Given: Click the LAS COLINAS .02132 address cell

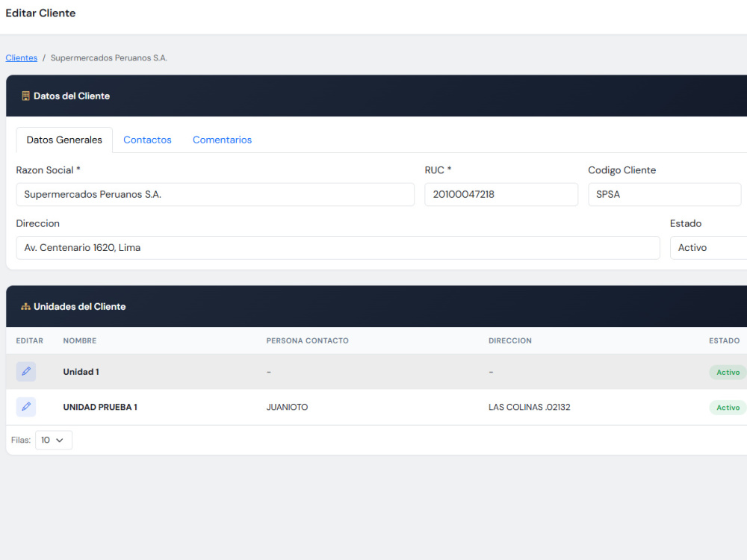Looking at the screenshot, I should coord(530,407).
